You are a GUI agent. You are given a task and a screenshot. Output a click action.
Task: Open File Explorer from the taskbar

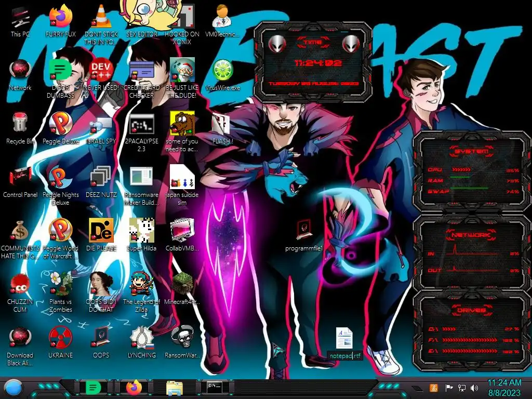tap(175, 388)
